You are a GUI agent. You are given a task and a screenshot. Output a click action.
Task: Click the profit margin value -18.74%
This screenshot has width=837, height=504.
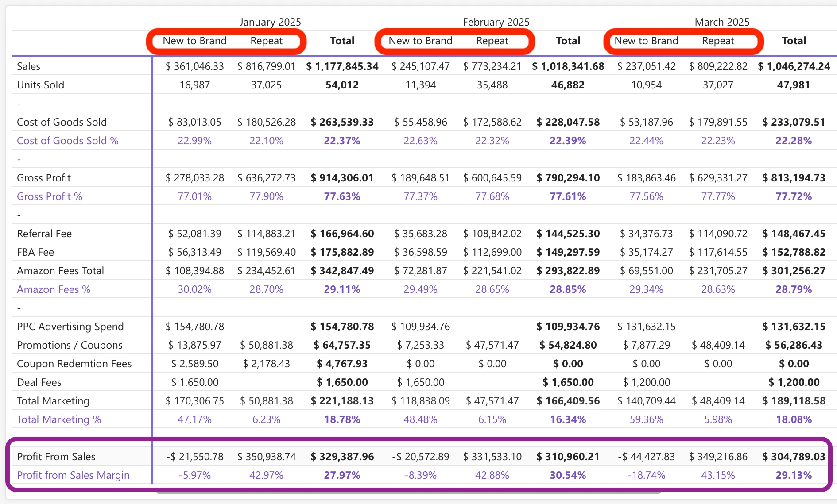pyautogui.click(x=647, y=475)
